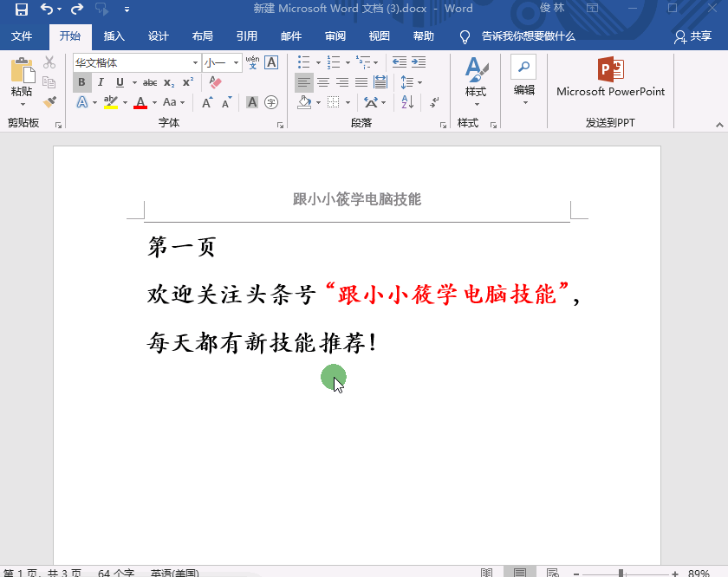
Task: Click the phonetic guide wén icon
Action: [x=252, y=62]
